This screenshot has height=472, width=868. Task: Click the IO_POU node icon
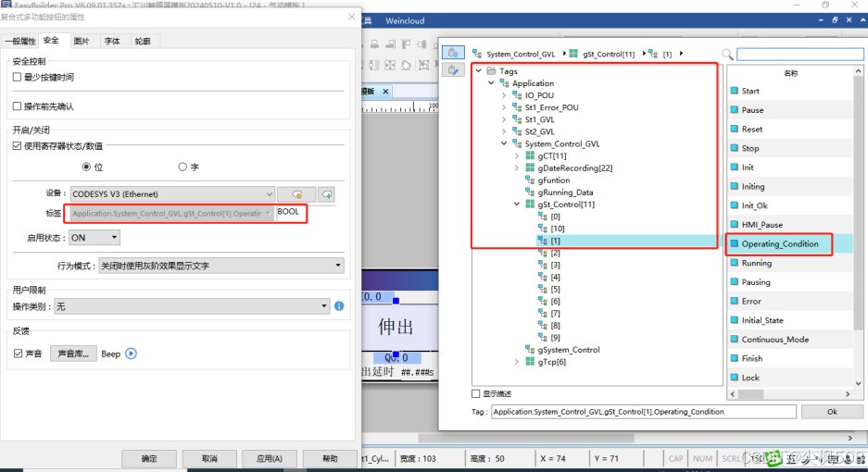coord(517,95)
